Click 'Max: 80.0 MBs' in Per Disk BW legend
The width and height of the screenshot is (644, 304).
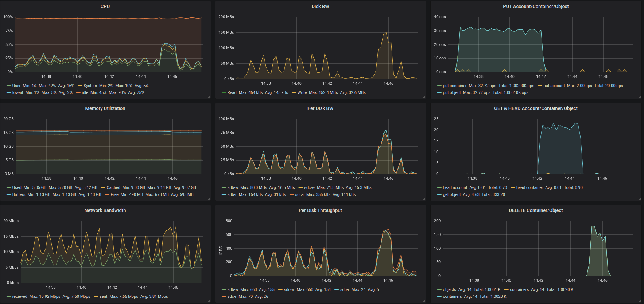point(254,188)
